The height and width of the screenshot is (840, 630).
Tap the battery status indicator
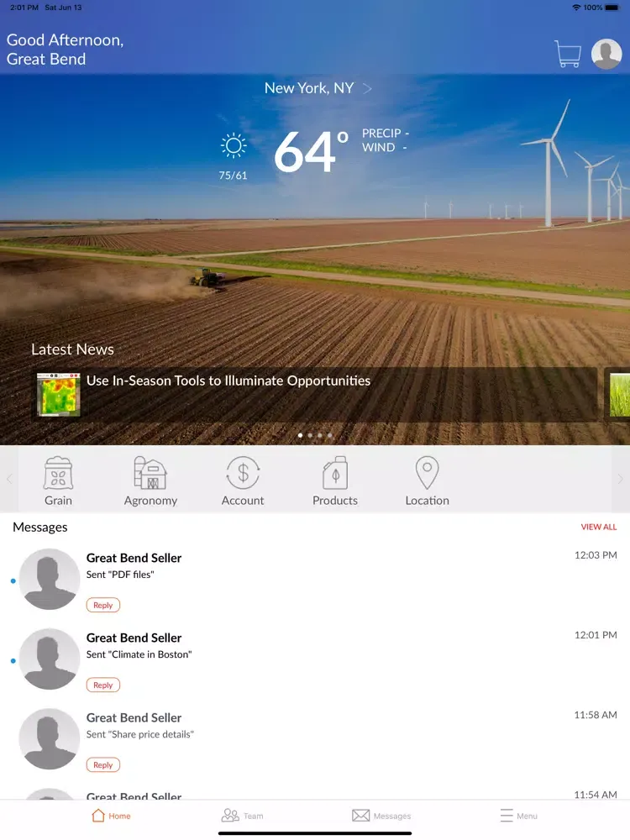[612, 8]
